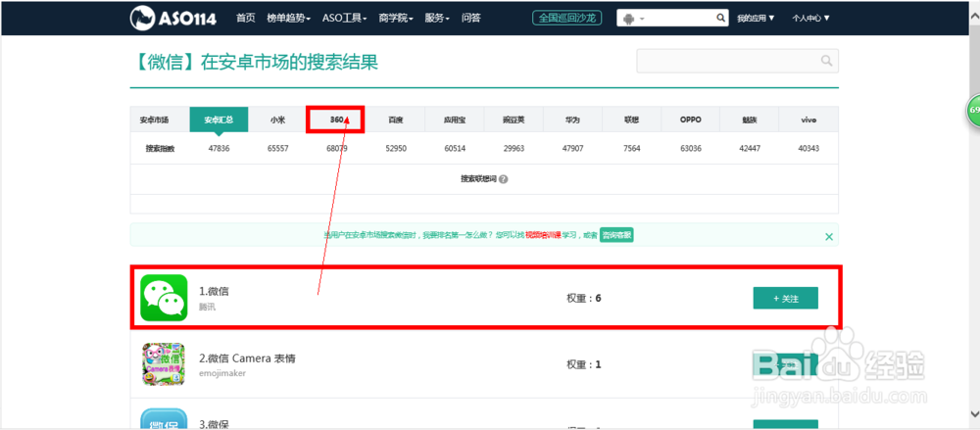Expand the 服务 dropdown menu
980x430 pixels.
(437, 19)
